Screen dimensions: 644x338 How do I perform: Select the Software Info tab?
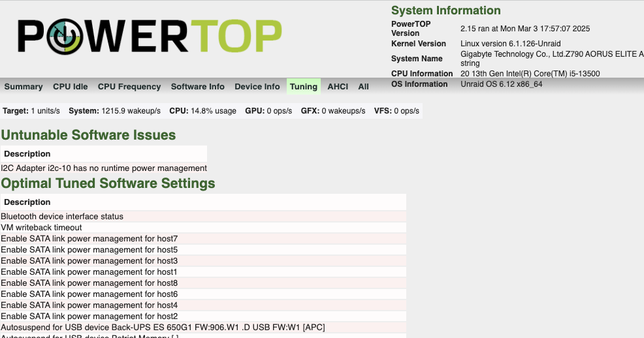[197, 87]
